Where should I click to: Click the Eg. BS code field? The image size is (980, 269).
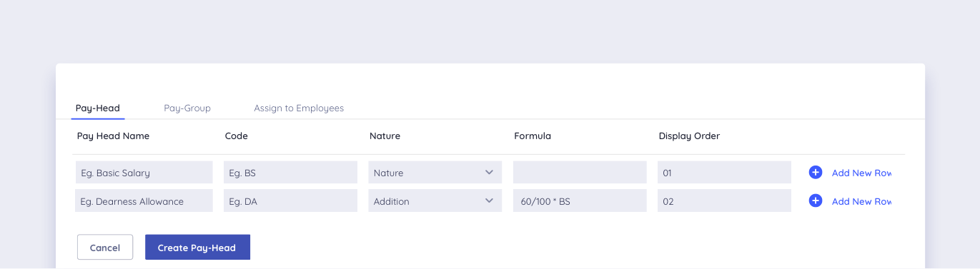290,173
